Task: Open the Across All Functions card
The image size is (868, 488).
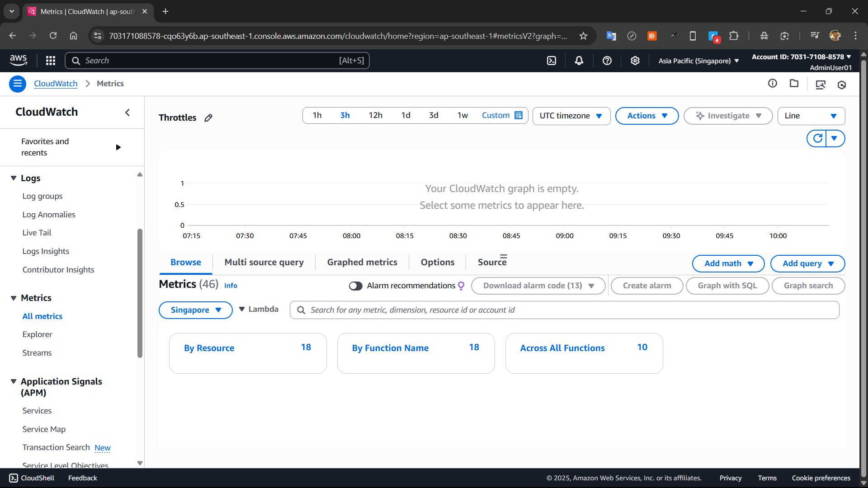Action: pos(584,353)
